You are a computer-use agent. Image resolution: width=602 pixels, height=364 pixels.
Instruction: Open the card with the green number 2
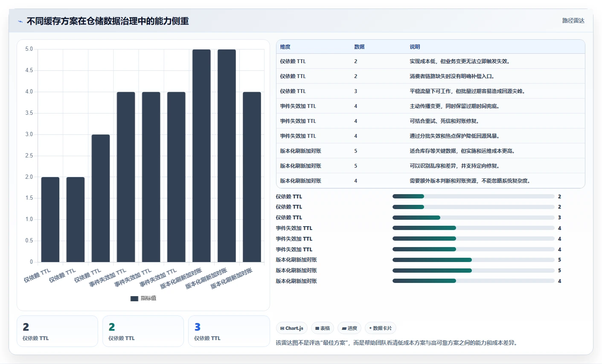(143, 331)
